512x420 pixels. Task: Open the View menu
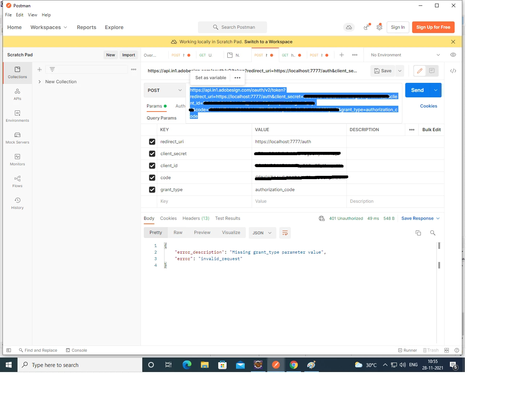[x=33, y=15]
